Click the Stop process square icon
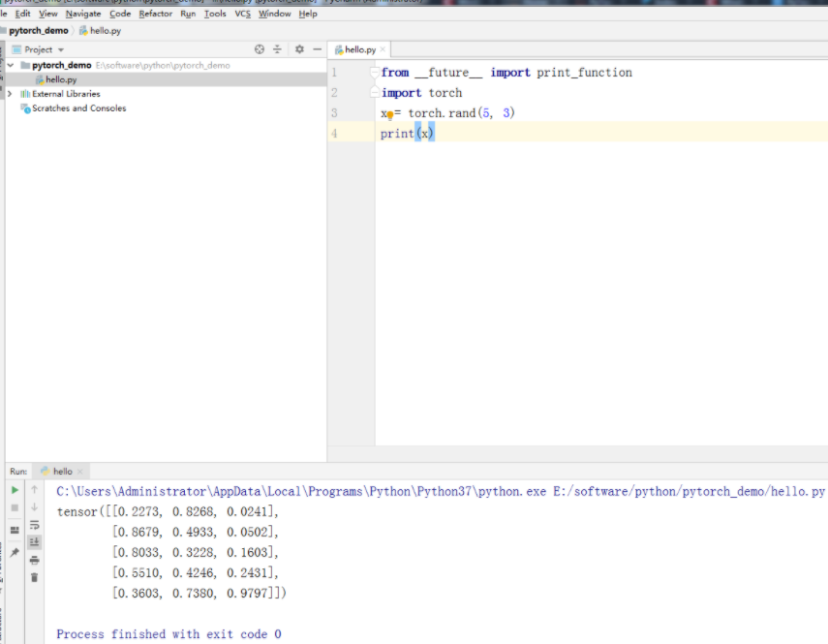This screenshot has width=828, height=644. tap(15, 507)
